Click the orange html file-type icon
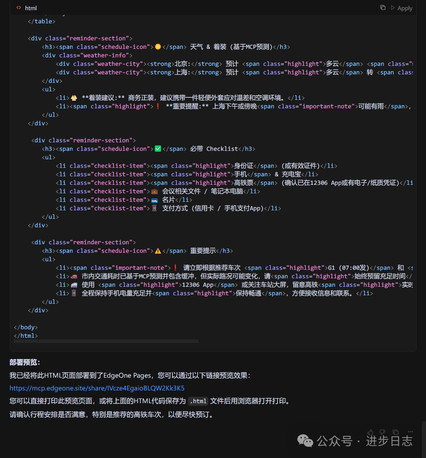 (19, 8)
